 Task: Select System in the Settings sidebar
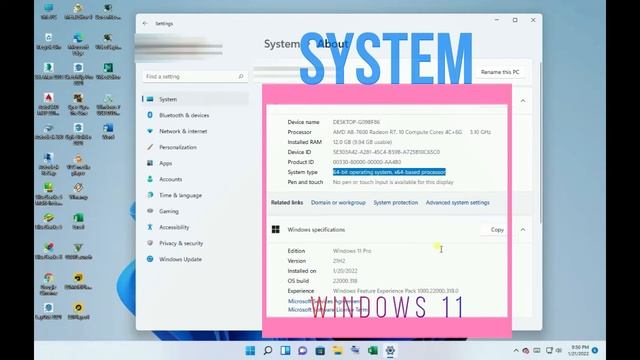[x=196, y=99]
